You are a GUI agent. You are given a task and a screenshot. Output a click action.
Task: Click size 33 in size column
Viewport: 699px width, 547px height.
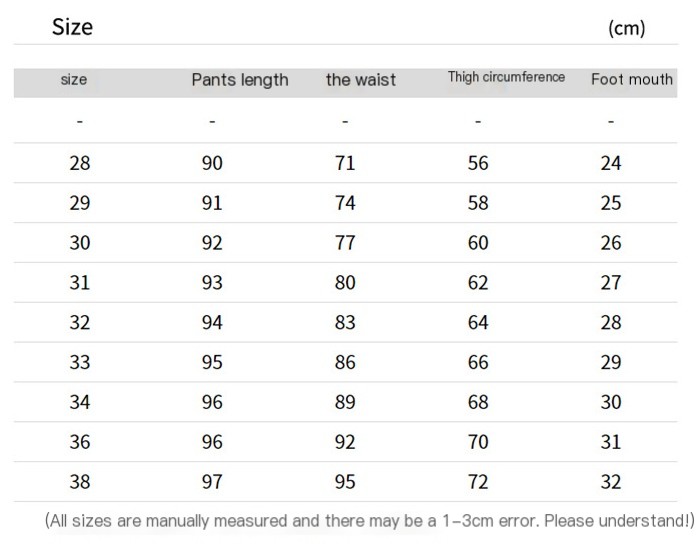coord(80,363)
